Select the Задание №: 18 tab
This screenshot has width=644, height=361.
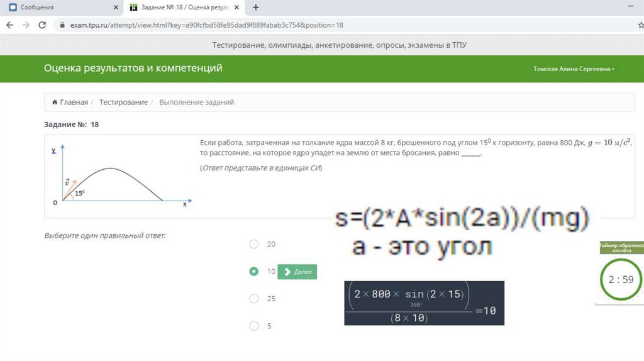point(184,8)
